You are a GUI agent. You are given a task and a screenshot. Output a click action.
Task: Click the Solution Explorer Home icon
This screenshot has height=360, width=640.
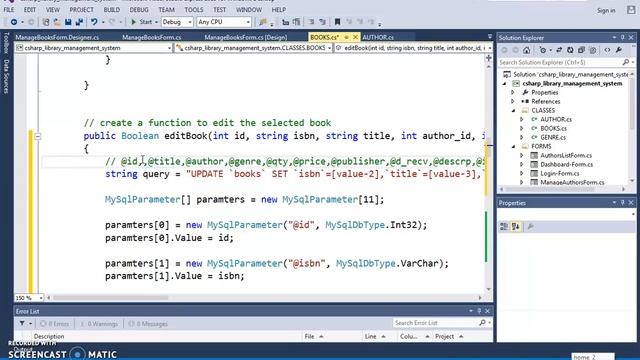pyautogui.click(x=527, y=50)
